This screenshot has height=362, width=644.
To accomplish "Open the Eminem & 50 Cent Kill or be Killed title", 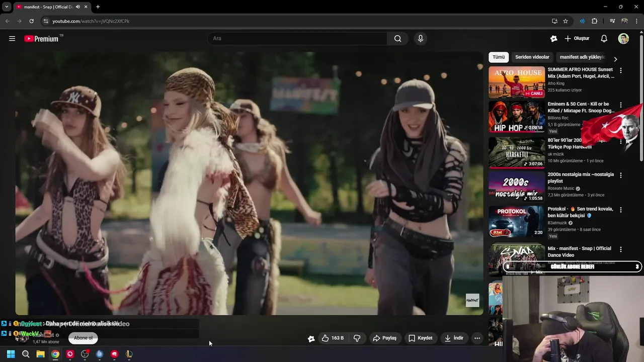I will [x=581, y=108].
